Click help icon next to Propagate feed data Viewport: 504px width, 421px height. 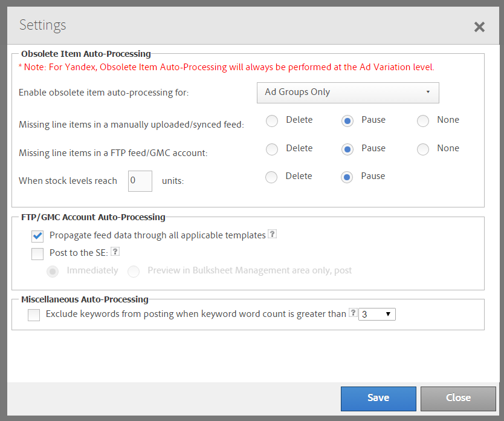[x=272, y=235]
